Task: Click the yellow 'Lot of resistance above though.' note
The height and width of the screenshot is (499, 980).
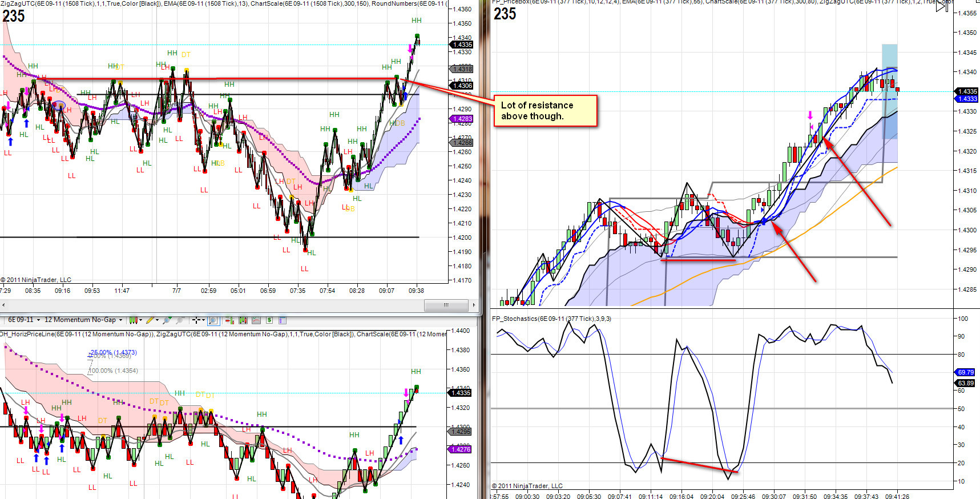Action: 545,111
